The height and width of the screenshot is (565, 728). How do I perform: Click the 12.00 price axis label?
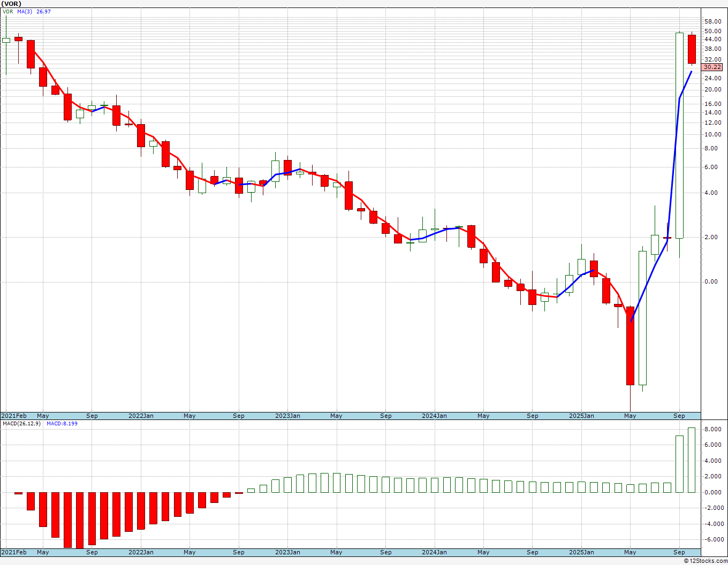[x=713, y=123]
